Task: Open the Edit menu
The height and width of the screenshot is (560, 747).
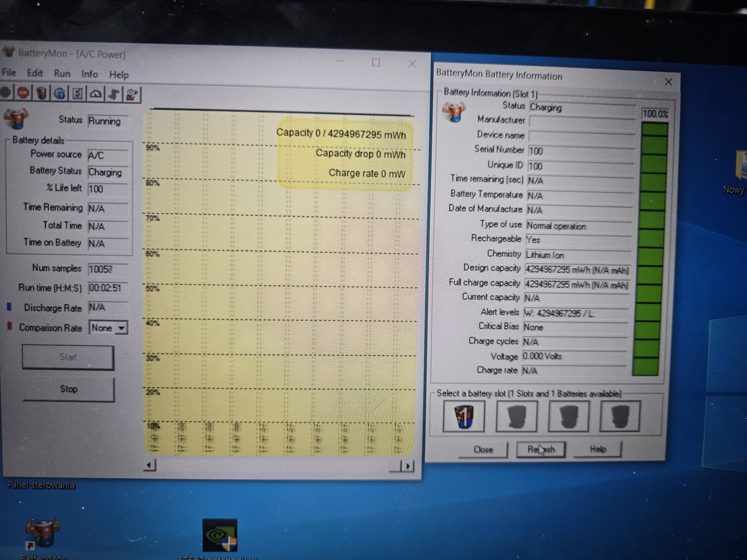Action: click(x=35, y=73)
